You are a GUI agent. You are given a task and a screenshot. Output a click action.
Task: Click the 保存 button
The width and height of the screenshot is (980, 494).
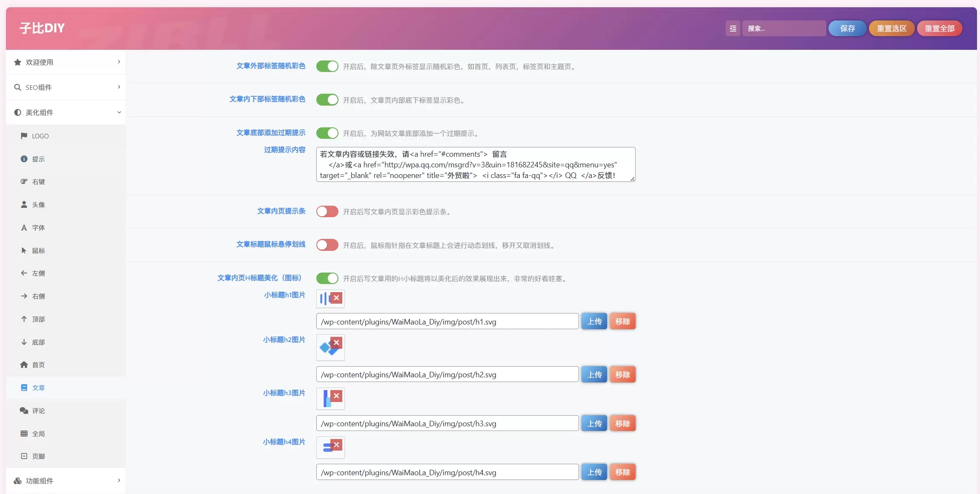[847, 29]
